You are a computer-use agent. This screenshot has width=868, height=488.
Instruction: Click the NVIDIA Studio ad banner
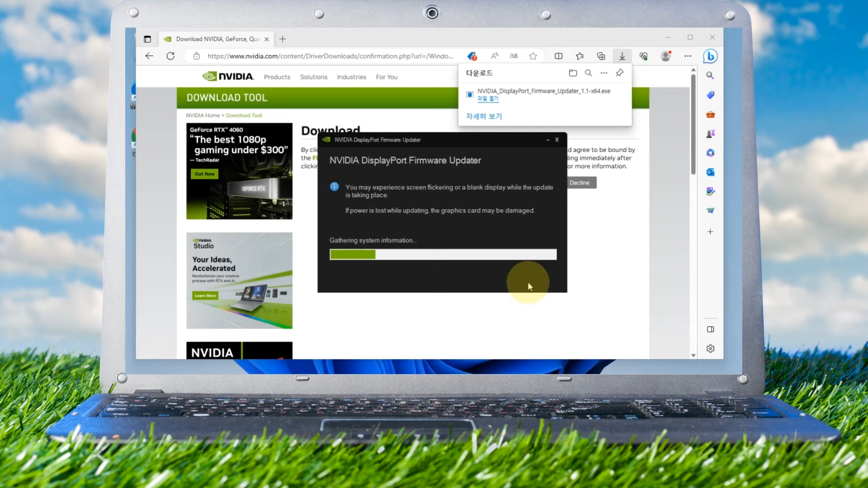point(239,281)
